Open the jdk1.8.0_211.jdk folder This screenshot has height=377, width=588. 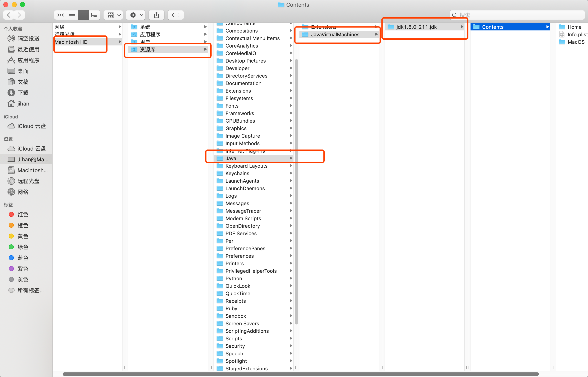pyautogui.click(x=416, y=27)
